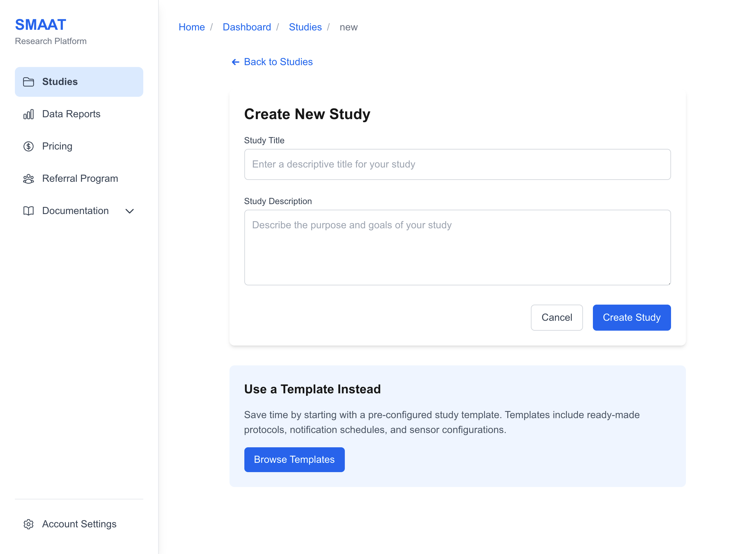The height and width of the screenshot is (554, 756).
Task: Expand the Documentation chevron
Action: tap(129, 211)
